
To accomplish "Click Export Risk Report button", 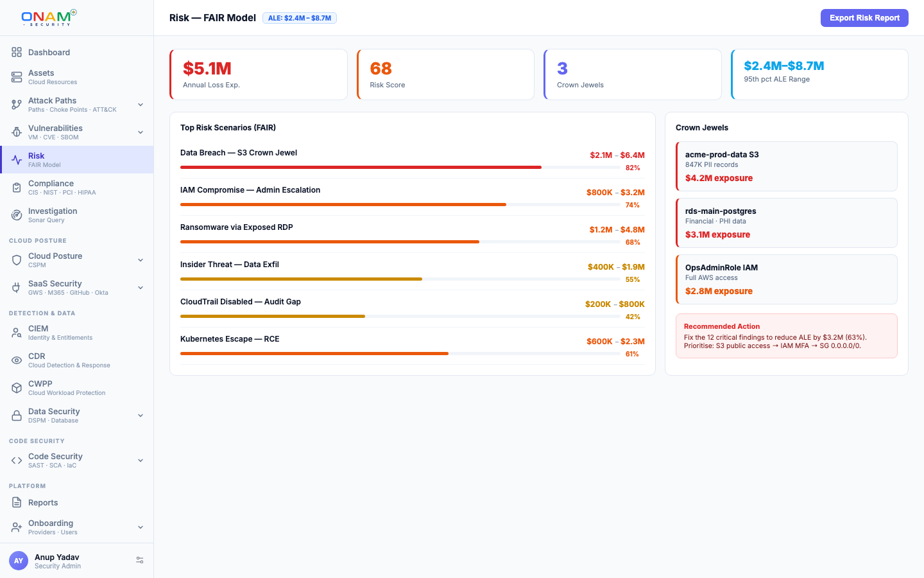I will (864, 18).
